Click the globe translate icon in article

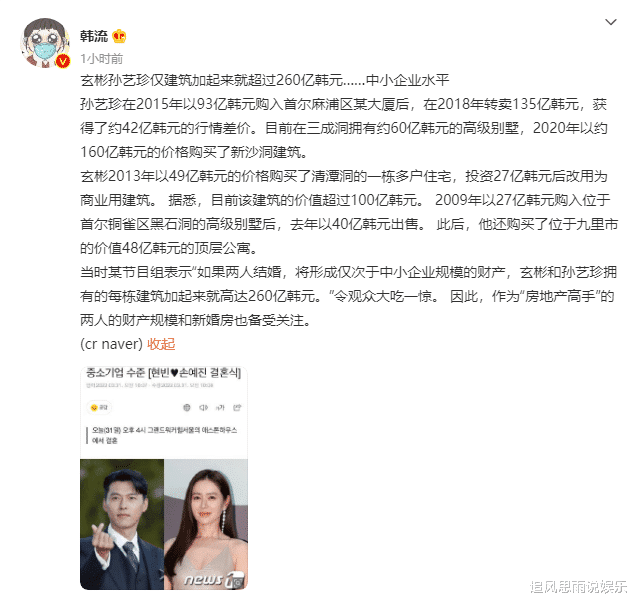coord(187,407)
